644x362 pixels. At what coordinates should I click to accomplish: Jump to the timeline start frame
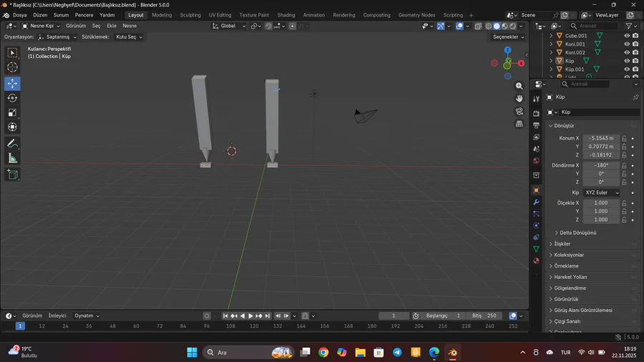point(225,315)
